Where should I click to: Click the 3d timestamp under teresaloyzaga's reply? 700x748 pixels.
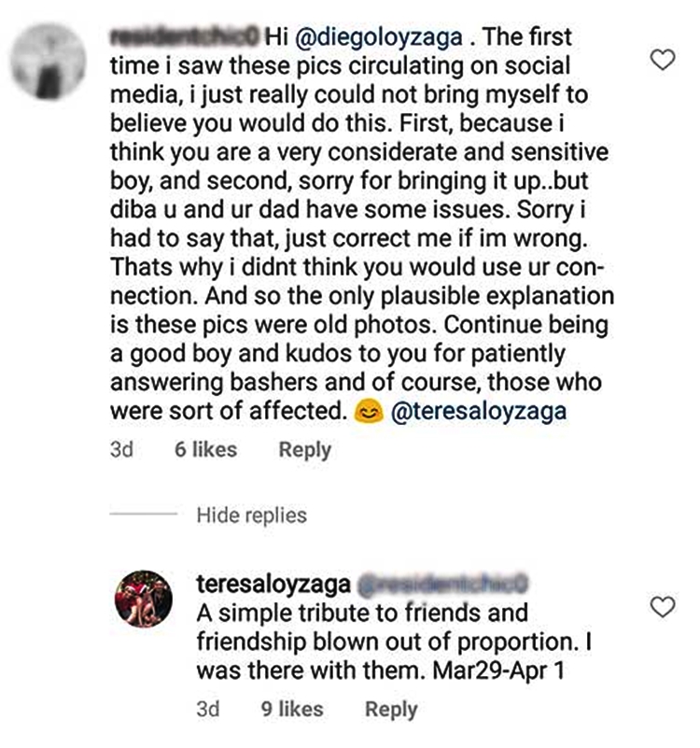208,711
